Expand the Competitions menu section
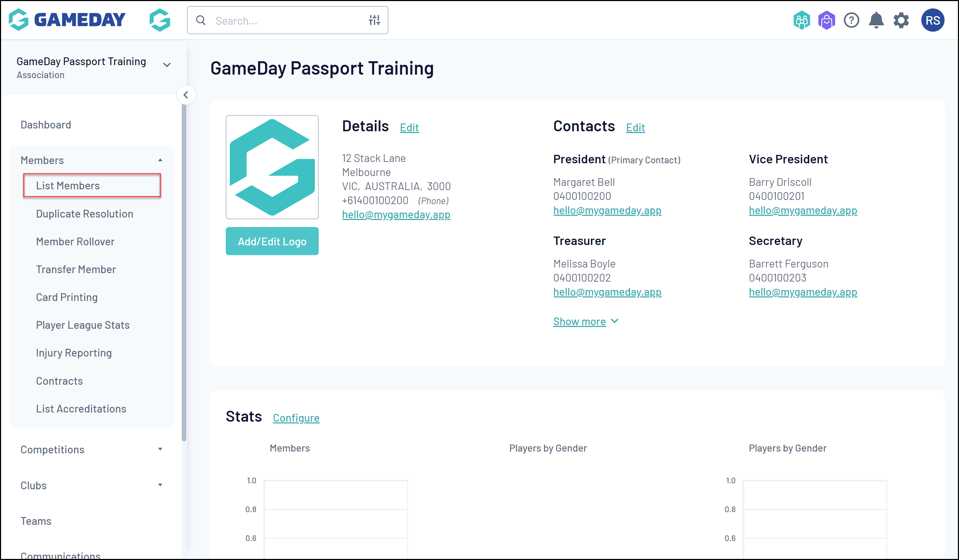Image resolution: width=959 pixels, height=560 pixels. 160,449
